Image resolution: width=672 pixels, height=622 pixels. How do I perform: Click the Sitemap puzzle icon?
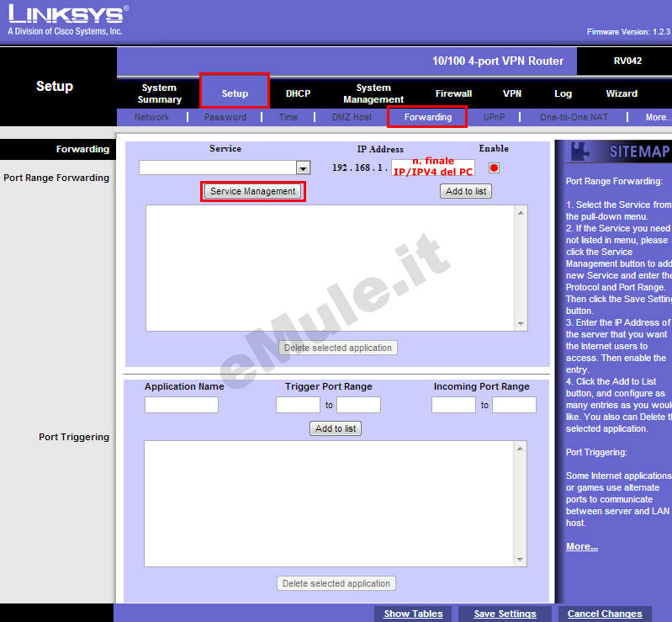581,151
